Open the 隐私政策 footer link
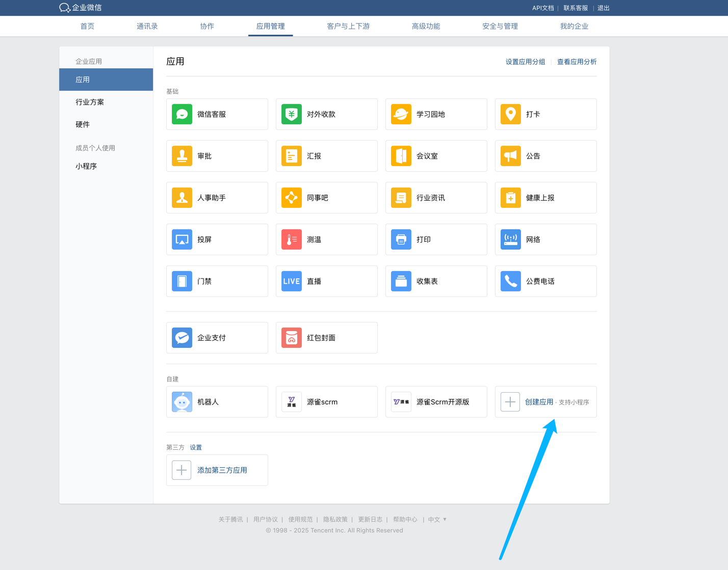 (x=335, y=520)
